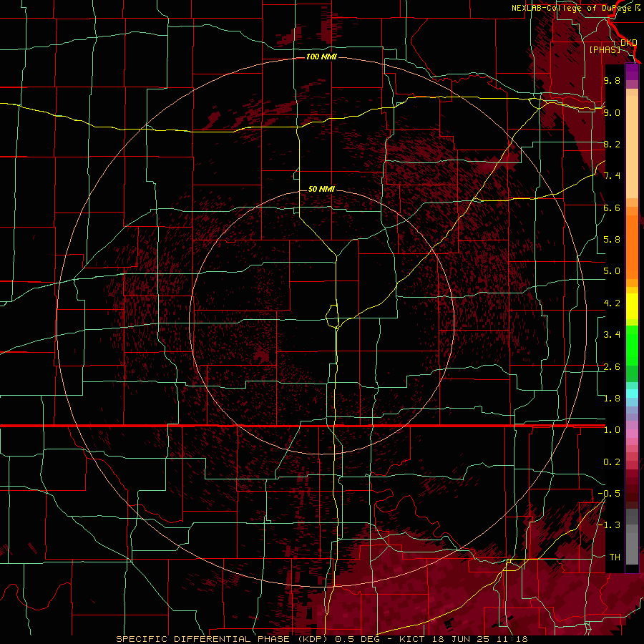Image resolution: width=644 pixels, height=644 pixels.
Task: Click the 0.2 legend value
Action: coord(612,462)
